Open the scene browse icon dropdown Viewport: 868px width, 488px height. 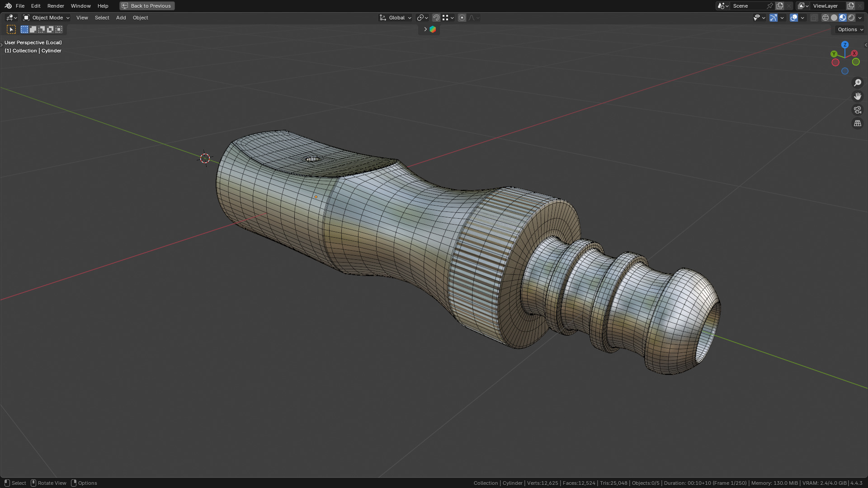722,6
